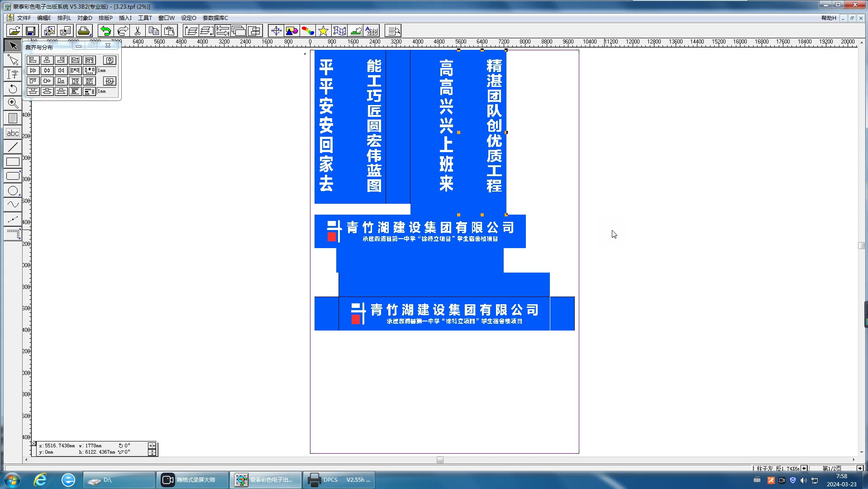Open the 编辑E menu
The width and height of the screenshot is (868, 489).
coord(44,18)
